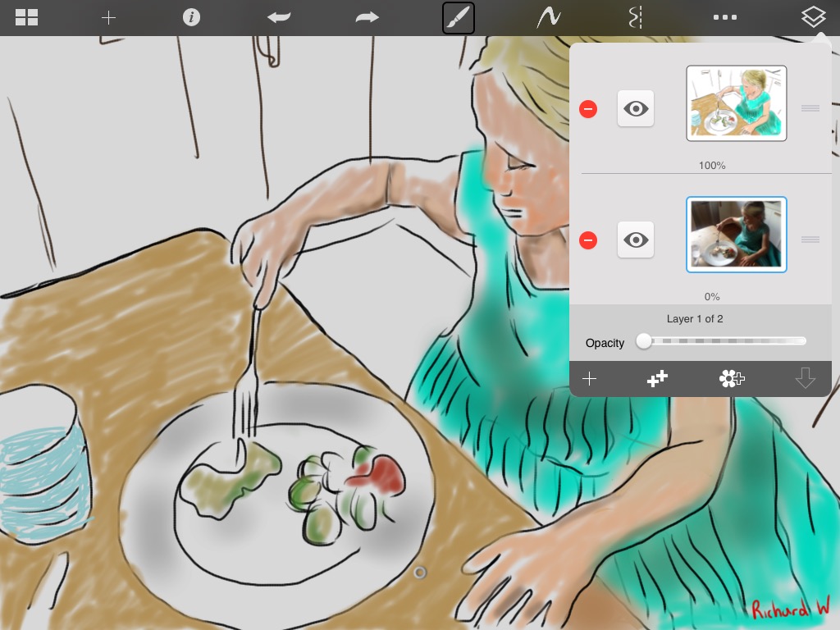Viewport: 840px width, 630px height.
Task: Select the top drawing layer thumbnail
Action: pos(736,103)
